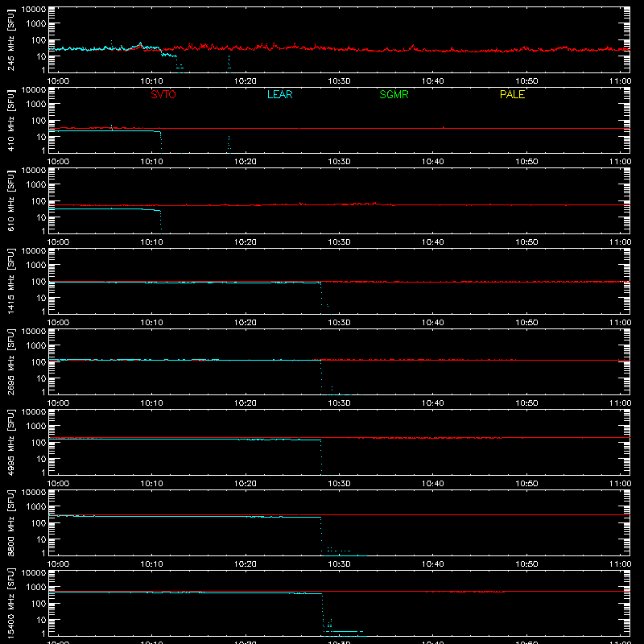The width and height of the screenshot is (644, 644).
Task: Select the 2695 MHz [SFU] axis label
Action: [10, 361]
